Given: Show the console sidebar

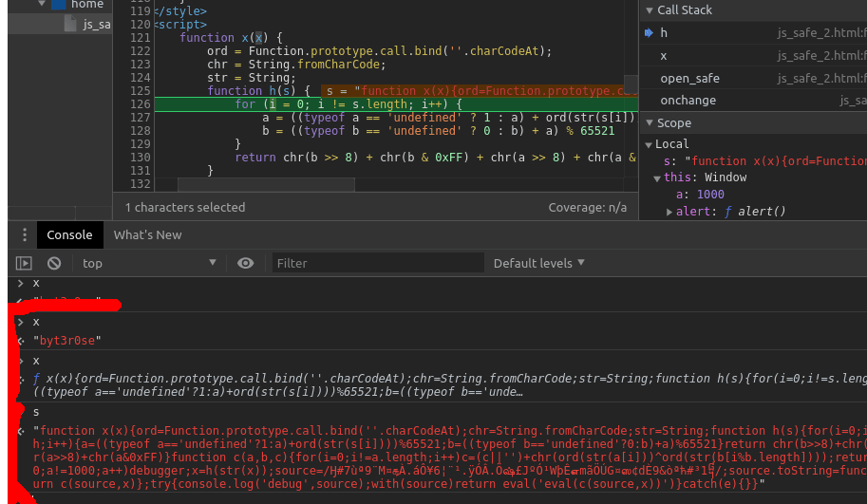Looking at the screenshot, I should [x=24, y=263].
